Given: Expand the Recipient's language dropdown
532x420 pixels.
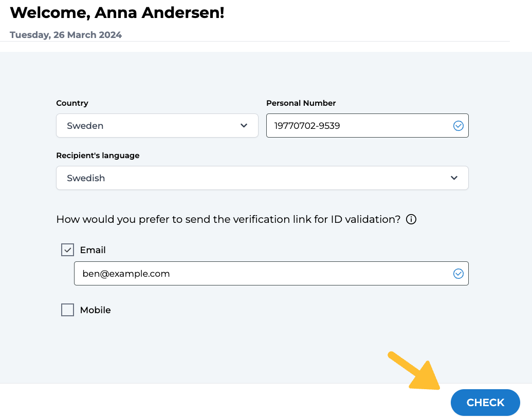Looking at the screenshot, I should pos(262,178).
